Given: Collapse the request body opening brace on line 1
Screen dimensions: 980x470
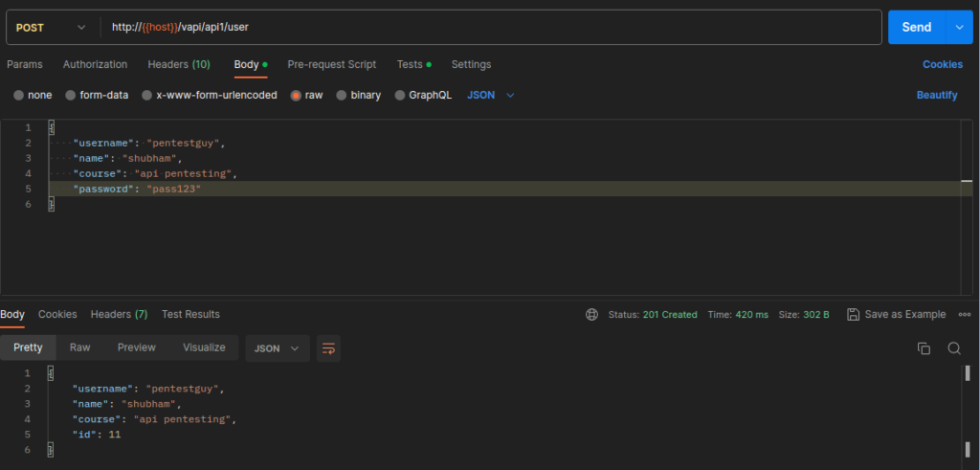Looking at the screenshot, I should click(52, 127).
